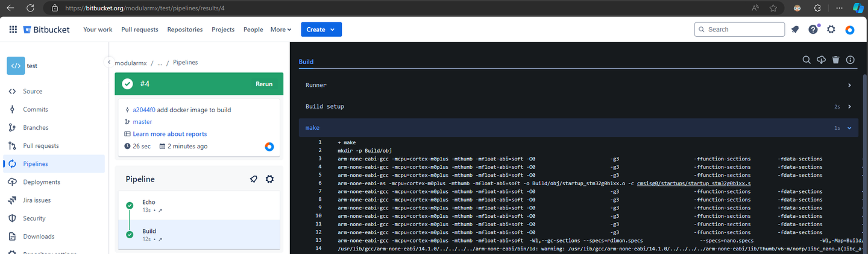
Task: Rerun pipeline #4
Action: (264, 84)
